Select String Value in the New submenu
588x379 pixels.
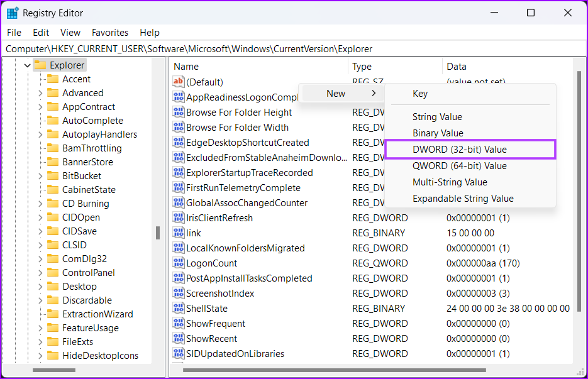click(470, 117)
